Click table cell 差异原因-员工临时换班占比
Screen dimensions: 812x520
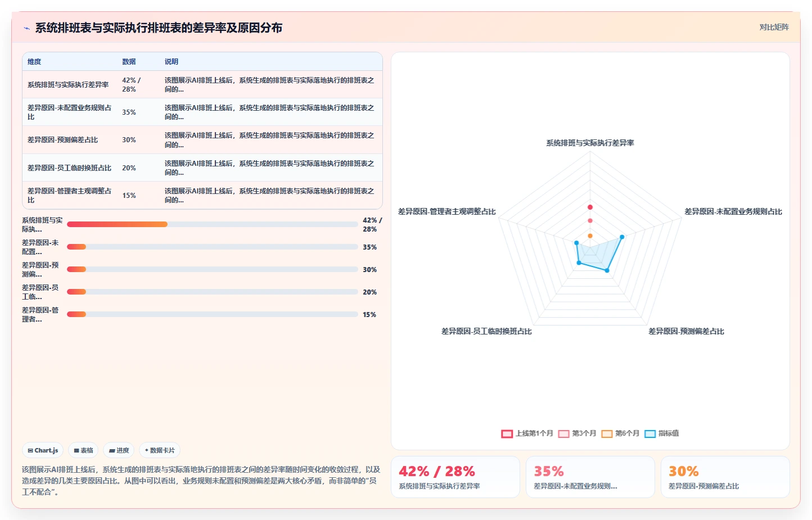[70, 168]
